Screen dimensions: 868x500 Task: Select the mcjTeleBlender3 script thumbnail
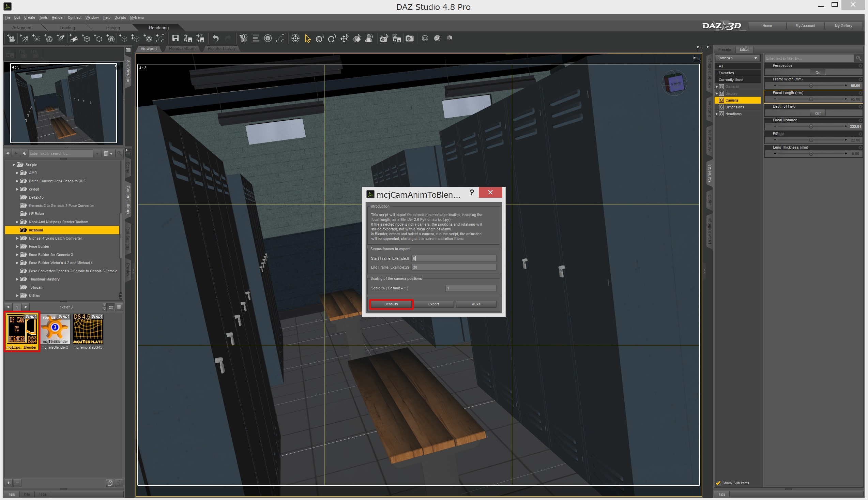55,332
